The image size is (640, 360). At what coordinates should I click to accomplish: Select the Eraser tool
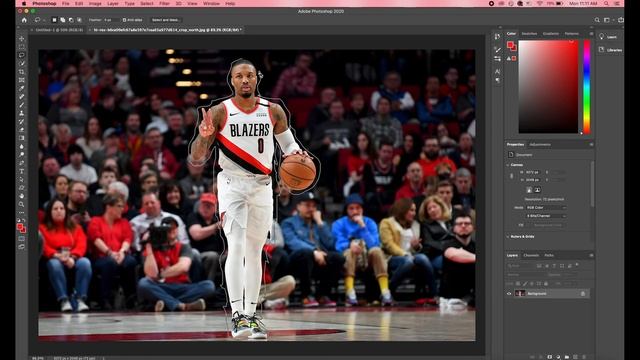click(22, 130)
